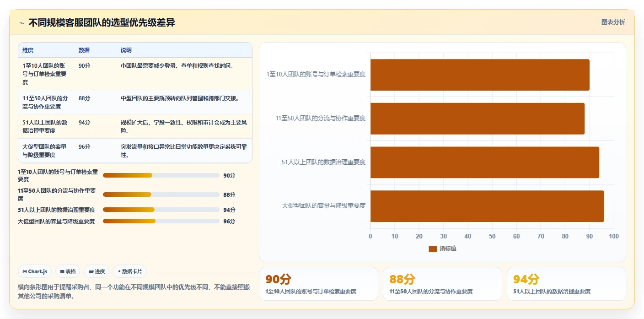Click 90分 label beside 1至10人团队 progress bar
The height and width of the screenshot is (319, 644).
229,176
